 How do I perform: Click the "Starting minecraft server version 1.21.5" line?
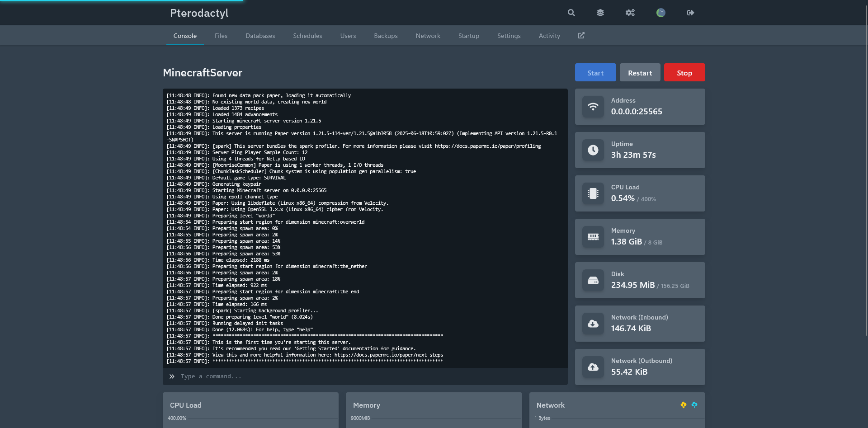(244, 121)
